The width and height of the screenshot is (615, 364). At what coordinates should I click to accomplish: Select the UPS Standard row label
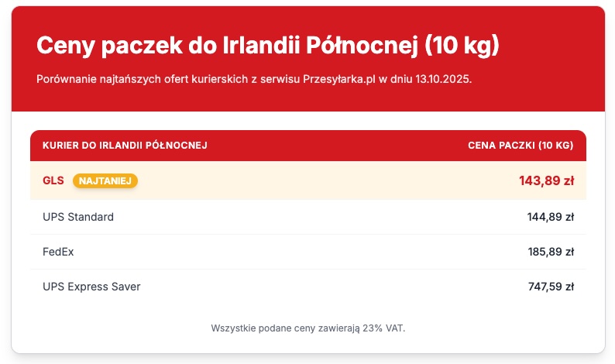pos(78,217)
